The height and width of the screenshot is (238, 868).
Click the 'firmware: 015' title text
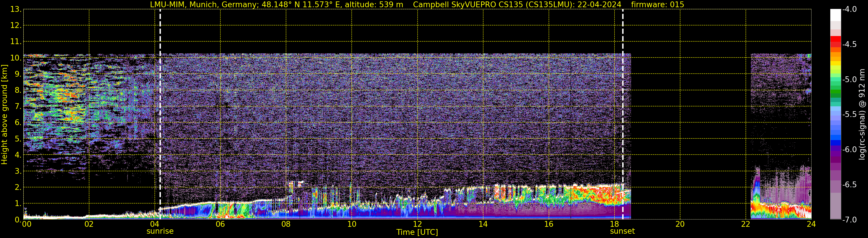(x=657, y=5)
